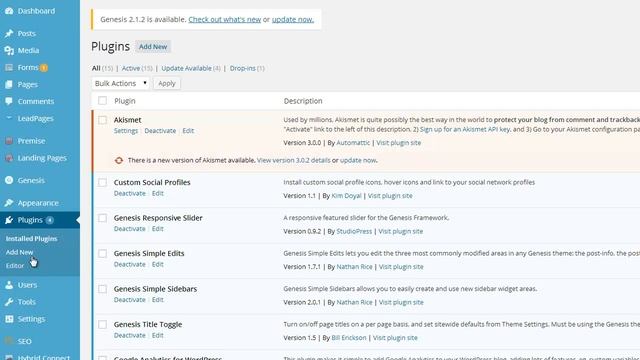Click the Users icon in sidebar
640x360 pixels.
click(x=9, y=285)
